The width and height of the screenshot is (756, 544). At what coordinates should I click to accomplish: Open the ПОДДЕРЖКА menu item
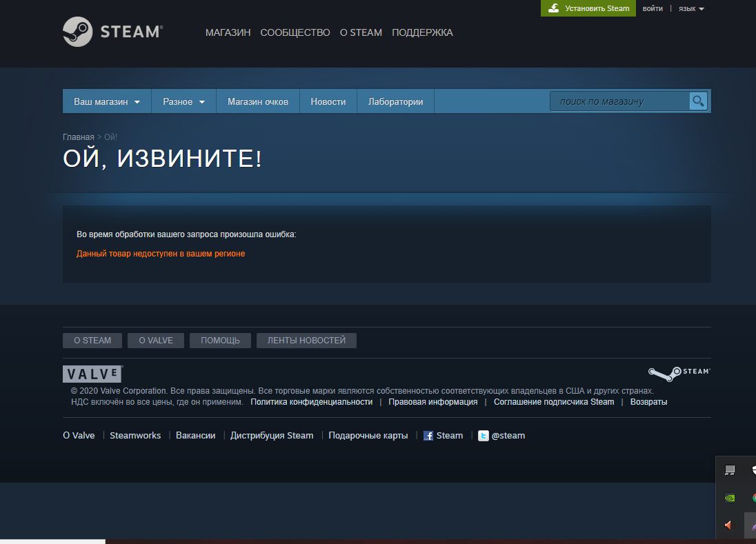(422, 32)
